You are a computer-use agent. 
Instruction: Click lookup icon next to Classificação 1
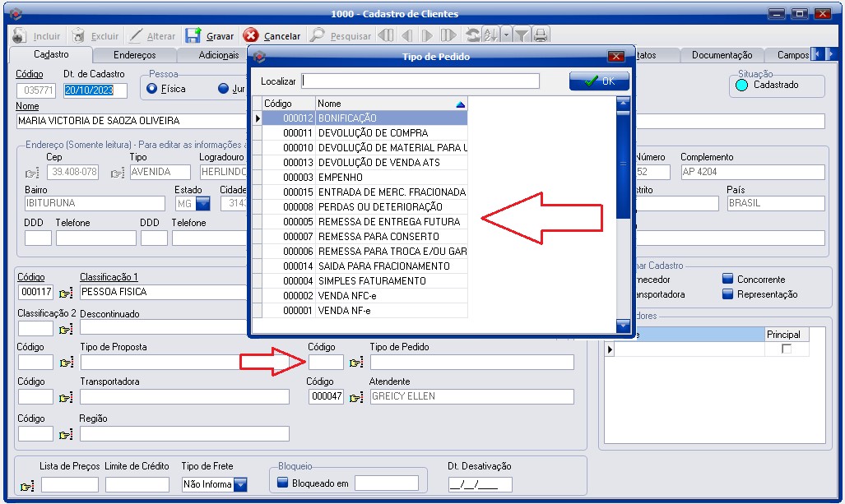[x=66, y=293]
